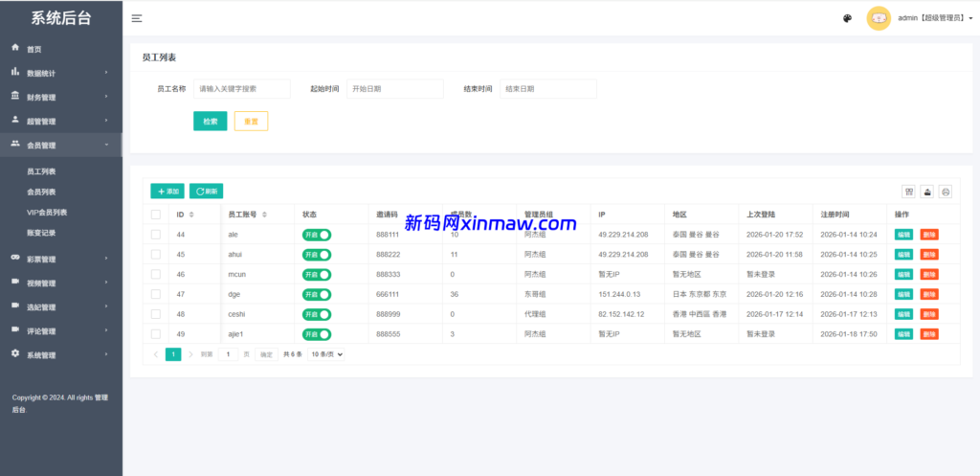Toggle the 开启 status switch for ceshi
Viewport: 980px width, 476px height.
317,315
